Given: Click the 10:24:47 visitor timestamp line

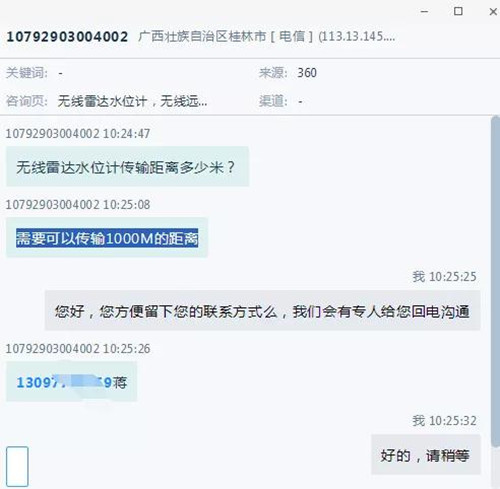Looking at the screenshot, I should click(x=78, y=134).
